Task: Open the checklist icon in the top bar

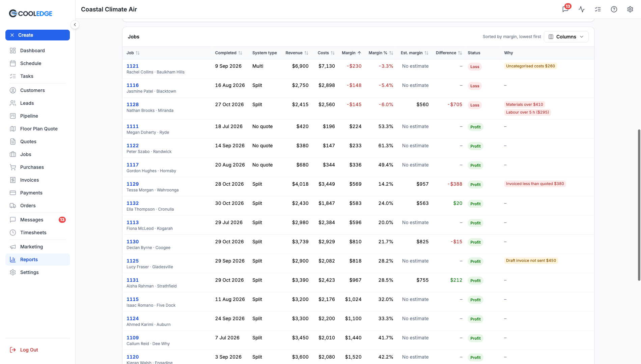Action: click(598, 9)
